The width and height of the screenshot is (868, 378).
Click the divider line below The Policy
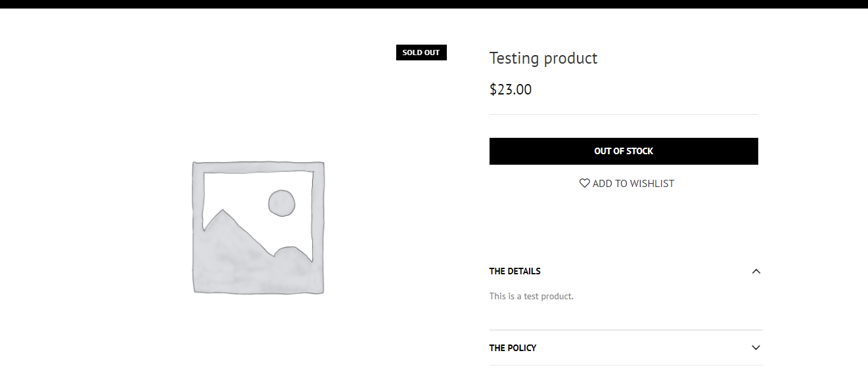tap(626, 365)
